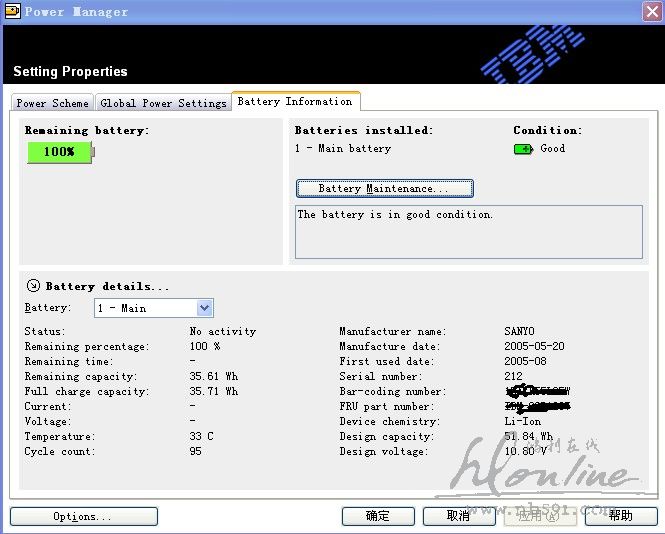Cancel with the 取消 button

pos(459,516)
